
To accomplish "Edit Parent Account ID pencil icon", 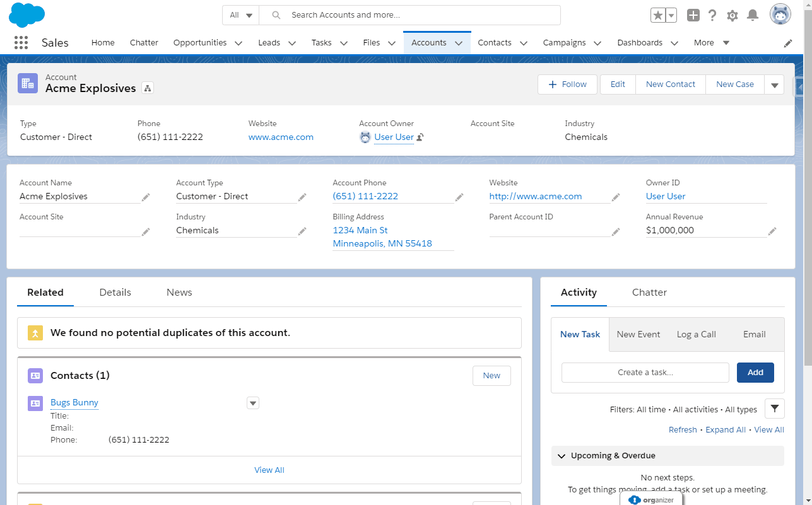I will 616,231.
